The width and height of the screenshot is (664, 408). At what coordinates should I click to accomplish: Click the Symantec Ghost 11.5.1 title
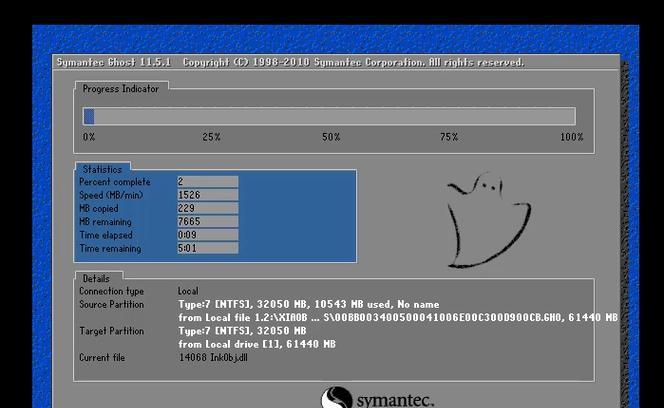[x=113, y=63]
